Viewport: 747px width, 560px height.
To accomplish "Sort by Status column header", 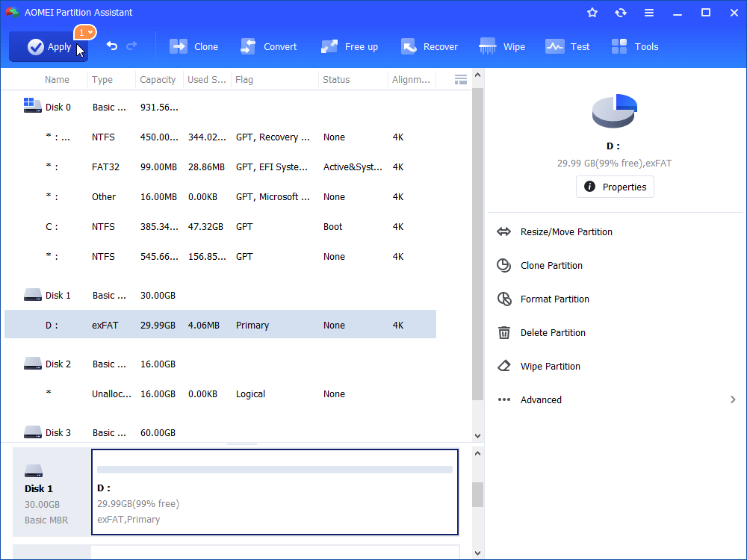I will pos(336,80).
